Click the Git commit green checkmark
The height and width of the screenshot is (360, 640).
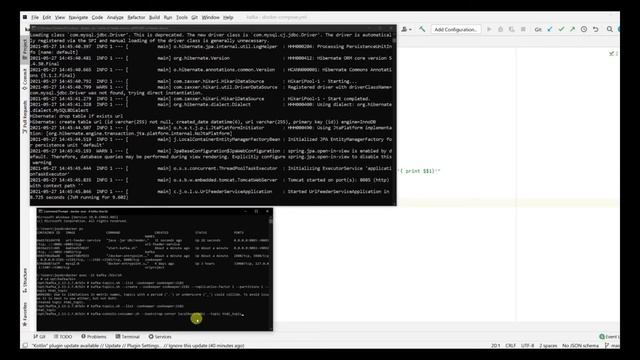point(561,29)
